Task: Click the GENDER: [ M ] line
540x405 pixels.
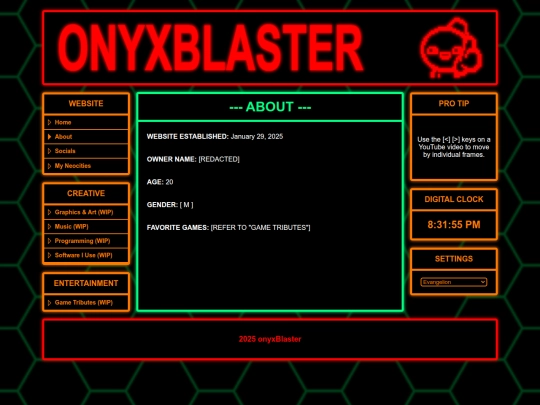Action: [170, 205]
